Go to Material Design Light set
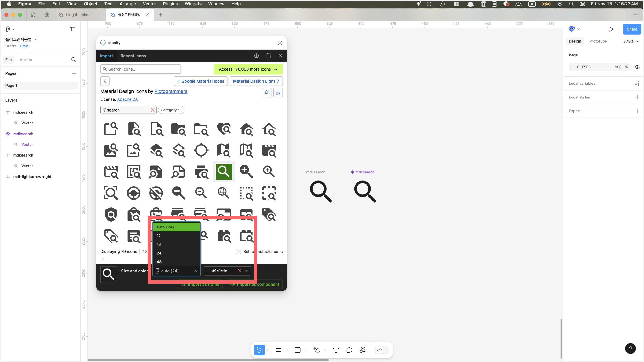Image resolution: width=644 pixels, height=362 pixels. pos(256,81)
